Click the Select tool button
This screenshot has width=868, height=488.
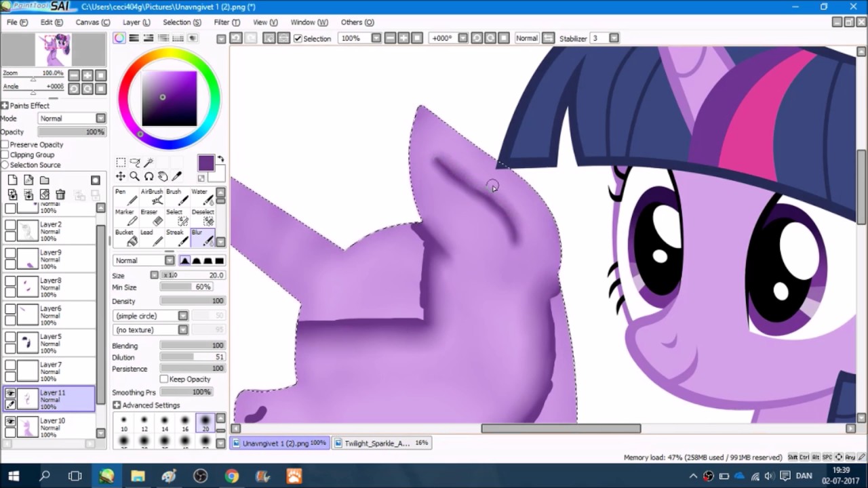coord(178,217)
